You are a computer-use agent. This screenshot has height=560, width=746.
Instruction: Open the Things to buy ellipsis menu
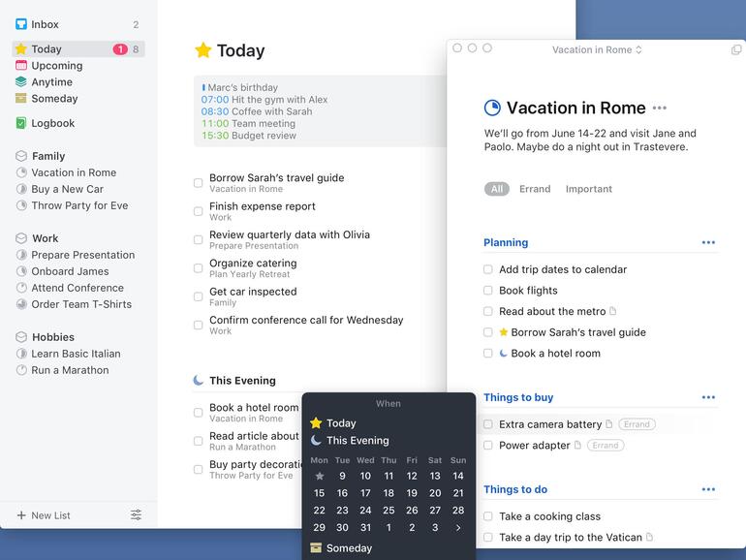708,397
